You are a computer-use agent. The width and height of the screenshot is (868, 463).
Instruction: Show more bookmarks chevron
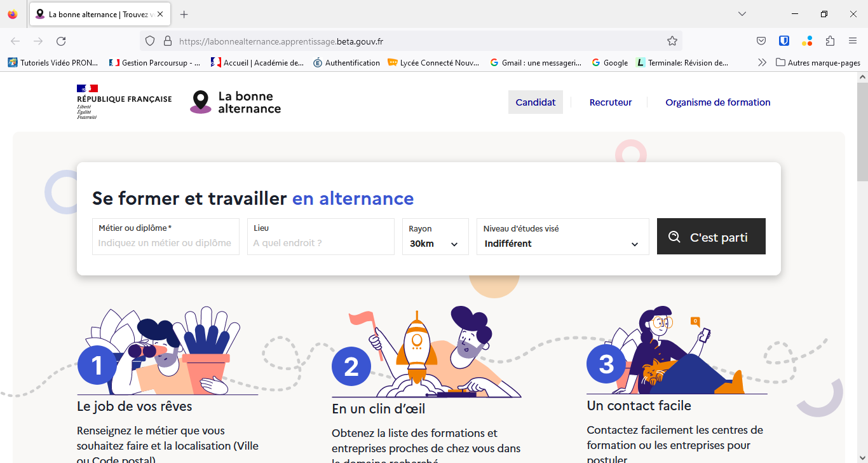point(763,63)
